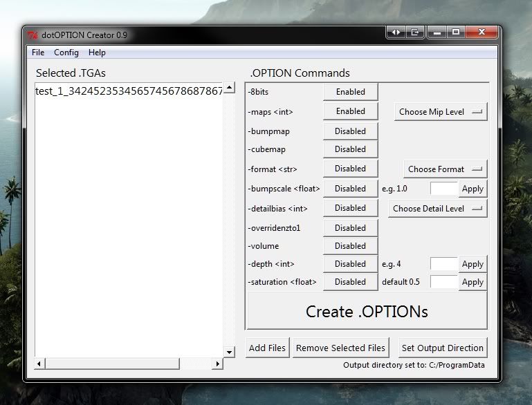Close the dotOPTION Creator window
Viewport: 532px width, 405px height.
[481, 32]
